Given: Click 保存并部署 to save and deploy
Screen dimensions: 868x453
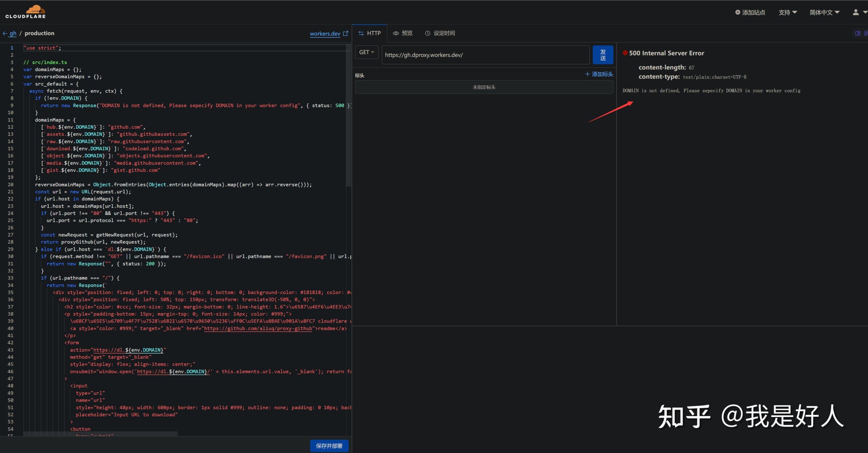Looking at the screenshot, I should (329, 446).
